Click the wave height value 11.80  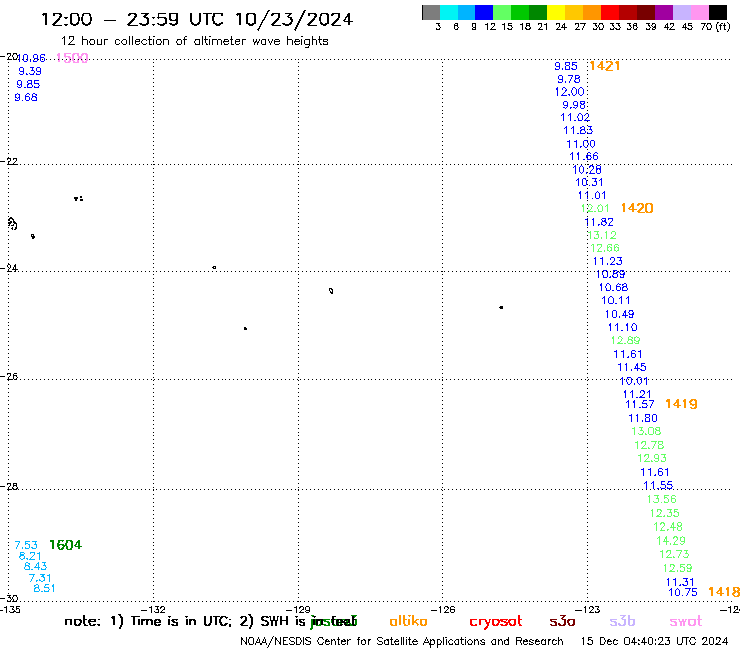[643, 419]
